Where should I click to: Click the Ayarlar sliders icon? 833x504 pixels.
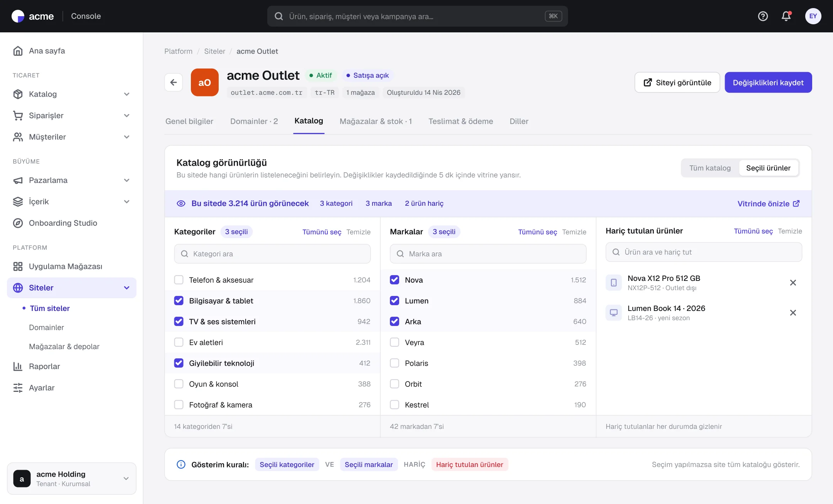pos(18,388)
